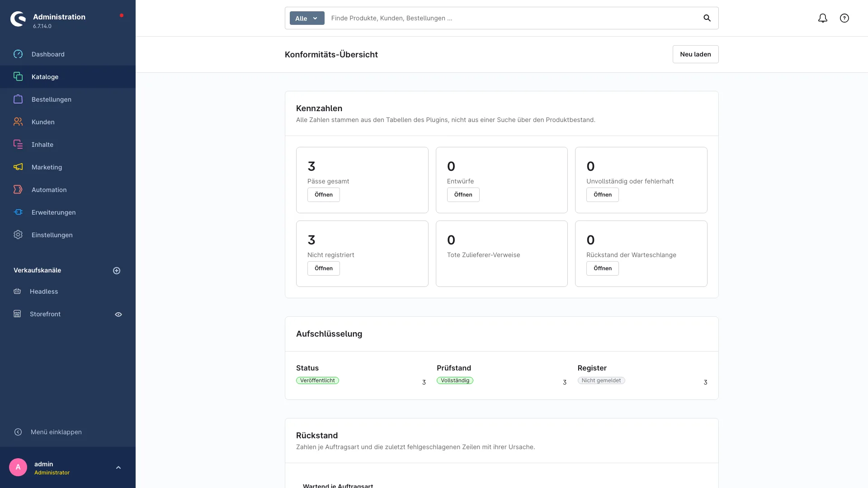Click the search magnifier icon
Screen dimensions: 868x488
707,18
